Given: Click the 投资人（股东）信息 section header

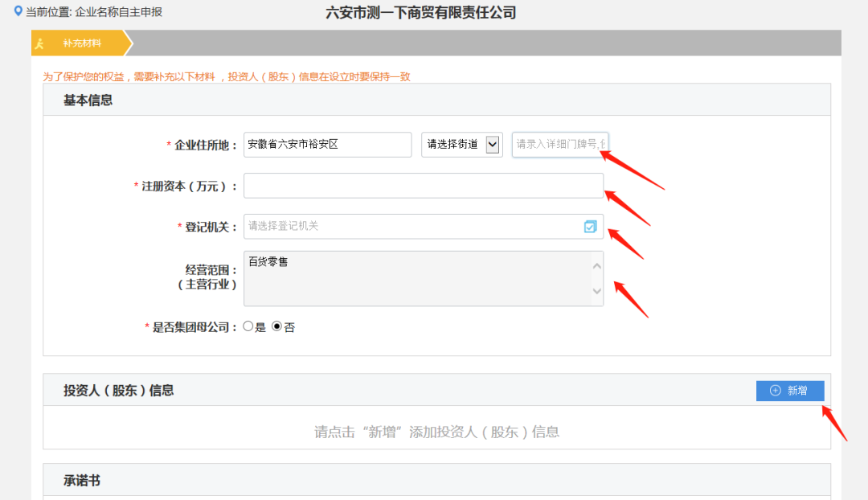Looking at the screenshot, I should [x=119, y=391].
